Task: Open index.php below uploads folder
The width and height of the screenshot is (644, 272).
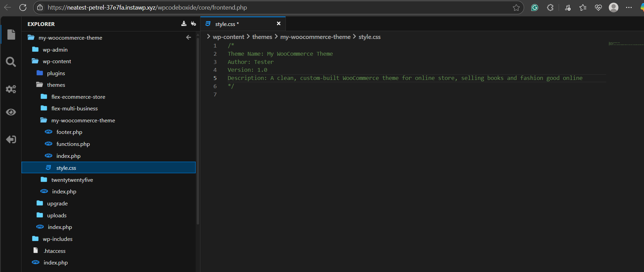Action: pos(60,227)
